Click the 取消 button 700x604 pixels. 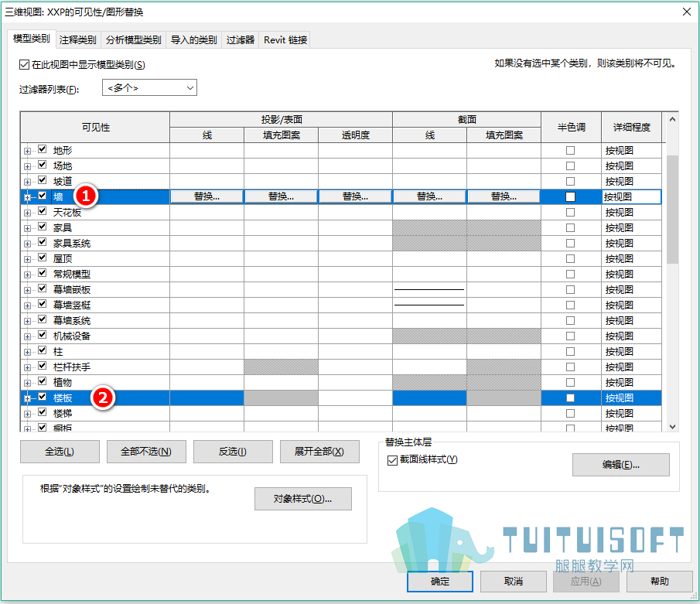click(514, 582)
